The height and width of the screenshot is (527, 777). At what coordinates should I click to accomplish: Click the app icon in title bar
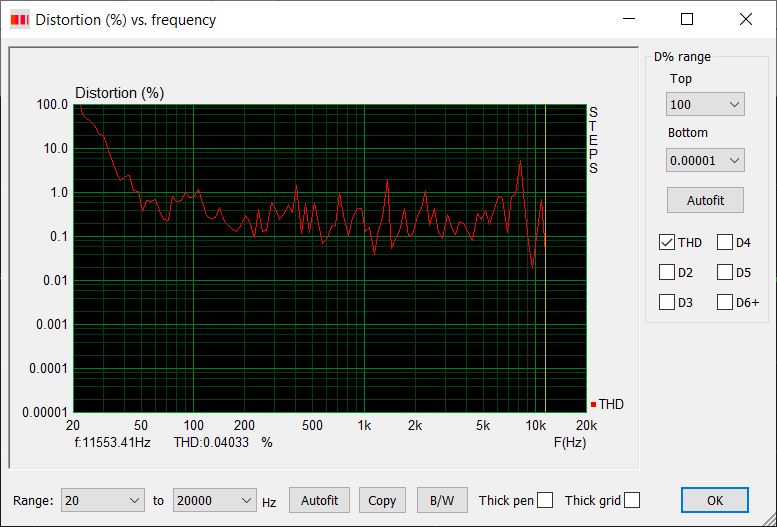point(19,19)
